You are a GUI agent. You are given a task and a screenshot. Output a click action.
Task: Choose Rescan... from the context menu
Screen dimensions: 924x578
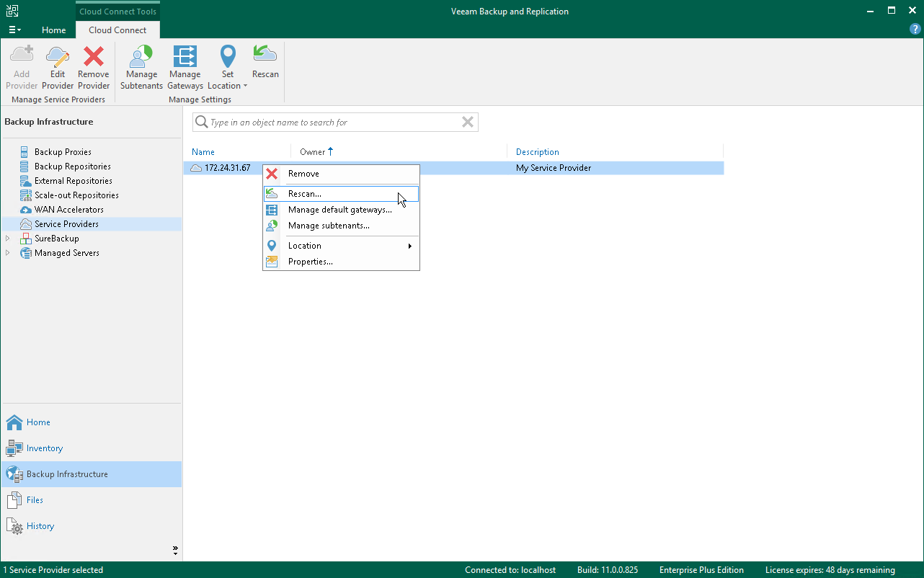341,194
